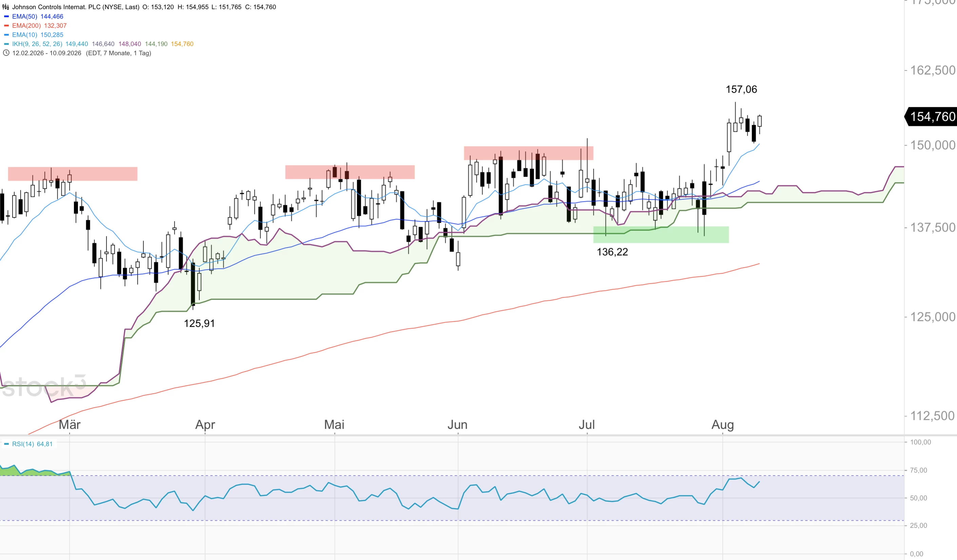Click the 157,06 high annotation

point(741,89)
